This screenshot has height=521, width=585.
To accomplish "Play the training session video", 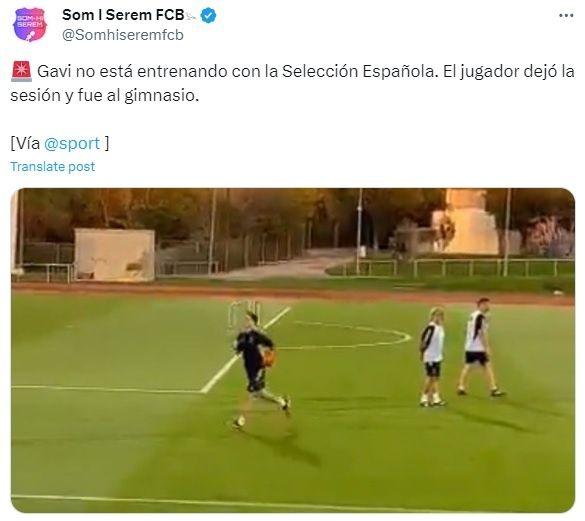I will (x=293, y=350).
